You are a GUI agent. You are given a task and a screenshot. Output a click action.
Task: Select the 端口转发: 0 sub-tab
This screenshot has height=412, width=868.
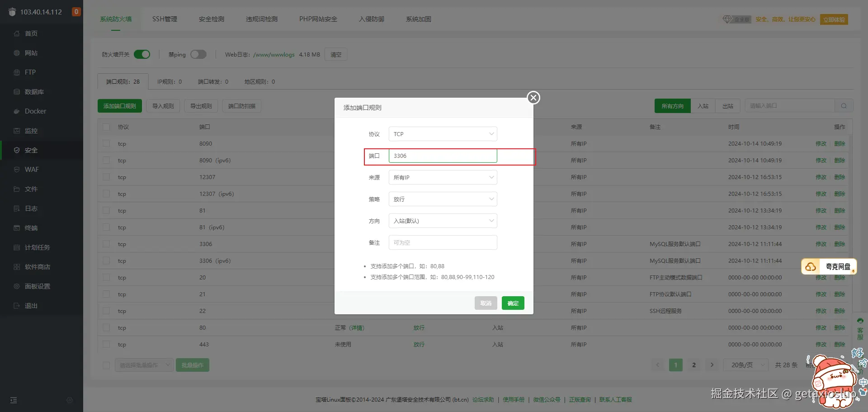pyautogui.click(x=213, y=82)
